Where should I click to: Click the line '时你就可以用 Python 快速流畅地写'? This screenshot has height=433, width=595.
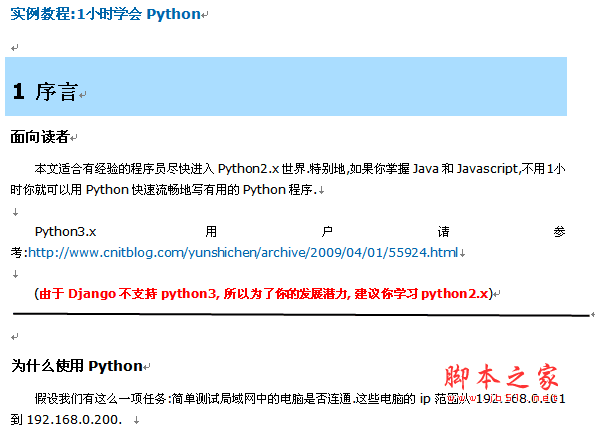point(163,189)
